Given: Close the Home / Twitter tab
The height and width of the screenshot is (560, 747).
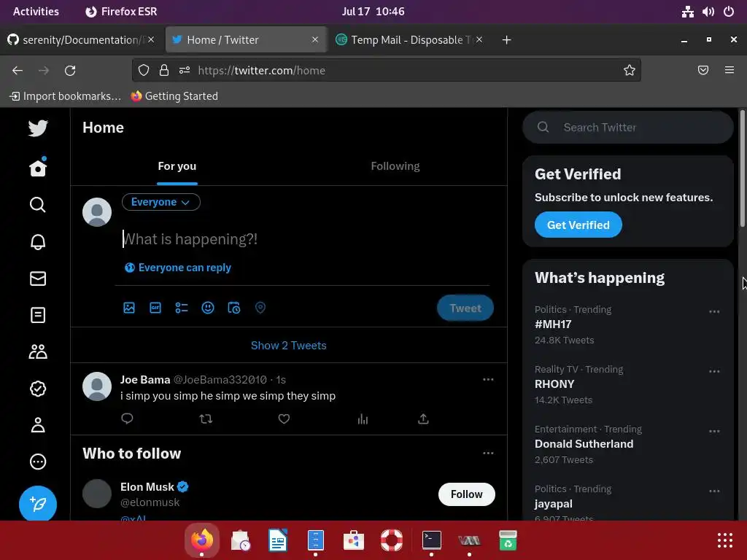Looking at the screenshot, I should point(315,40).
